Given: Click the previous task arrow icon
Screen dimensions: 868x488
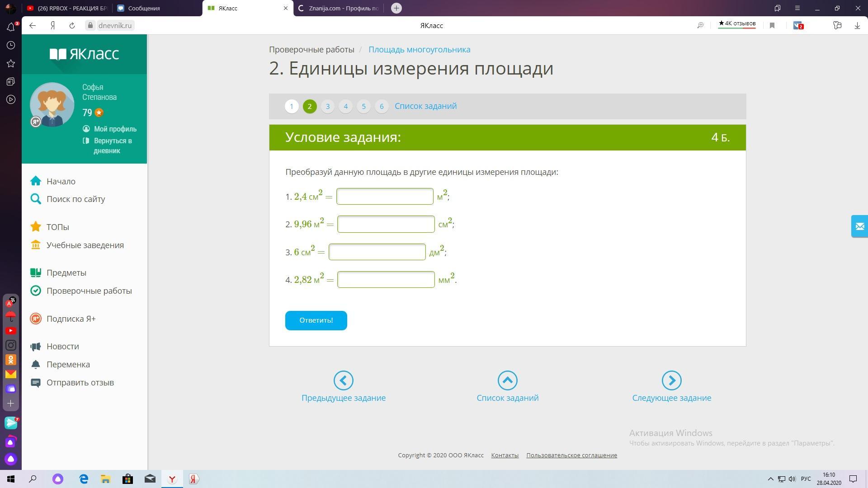Looking at the screenshot, I should [x=343, y=380].
